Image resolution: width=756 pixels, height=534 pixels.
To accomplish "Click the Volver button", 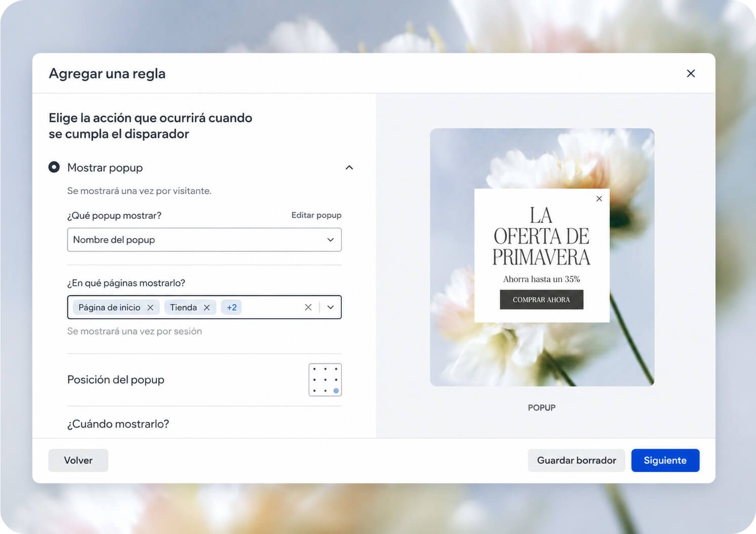I will (78, 460).
